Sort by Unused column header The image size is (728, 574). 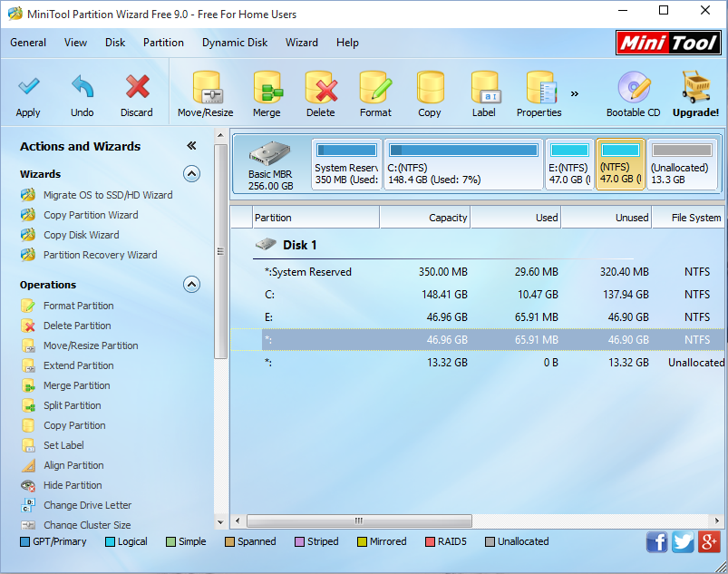pos(607,218)
